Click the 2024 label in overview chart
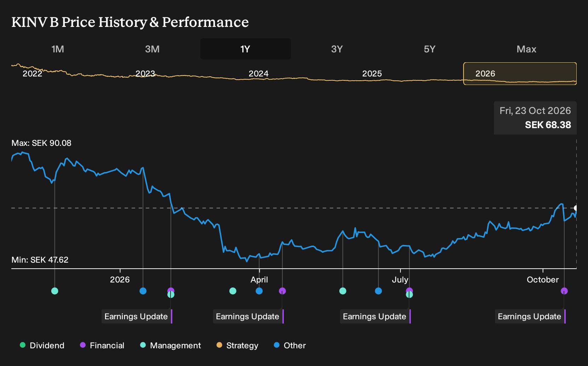This screenshot has height=366, width=588. click(x=259, y=74)
